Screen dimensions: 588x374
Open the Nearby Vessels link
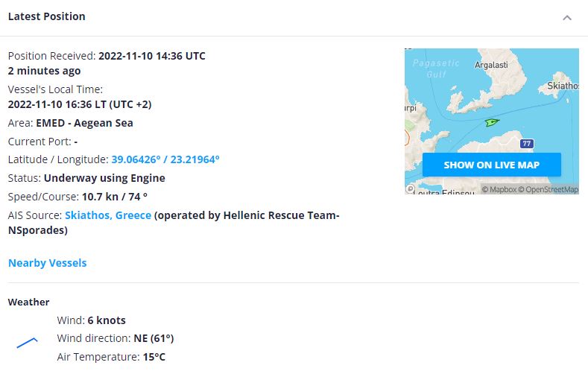[47, 263]
